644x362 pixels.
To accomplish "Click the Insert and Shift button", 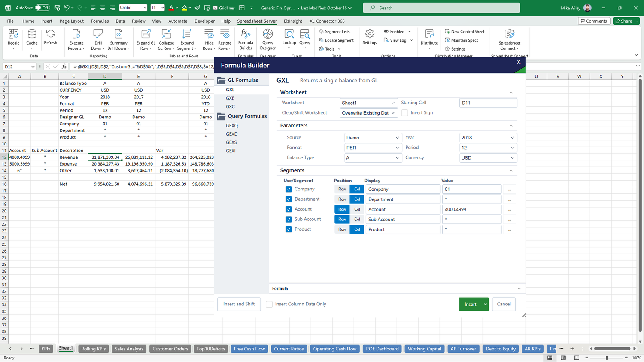I will [x=239, y=304].
